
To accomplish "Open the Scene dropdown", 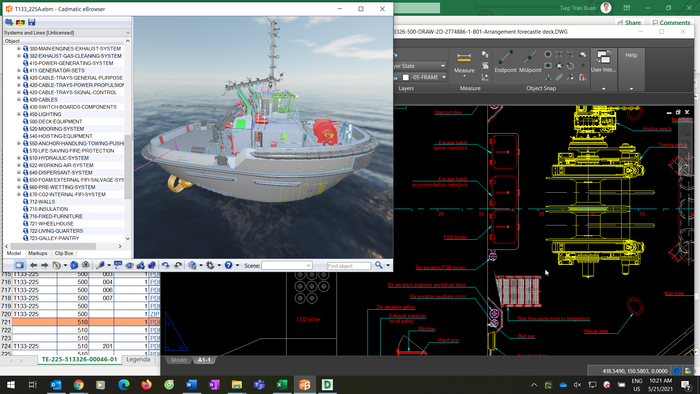I will click(287, 265).
